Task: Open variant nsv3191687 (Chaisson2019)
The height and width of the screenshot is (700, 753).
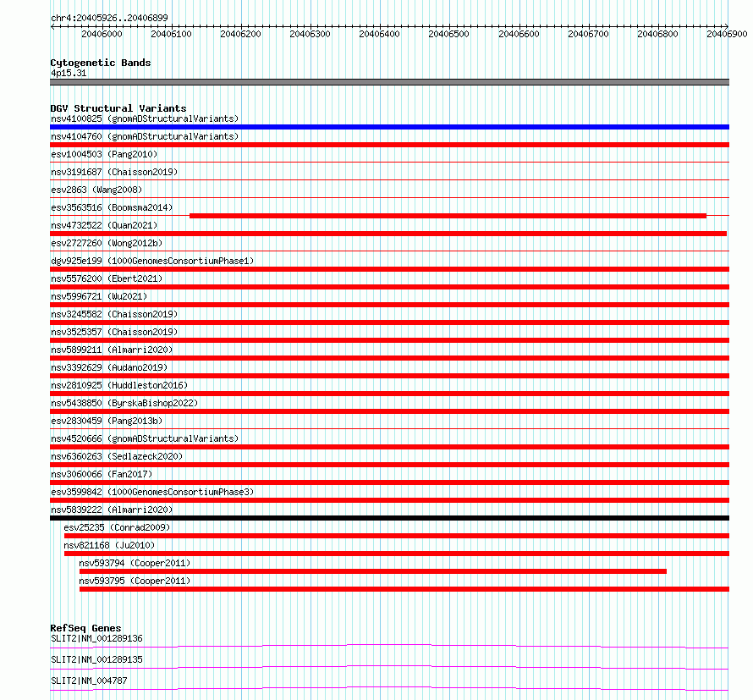Action: click(x=114, y=172)
